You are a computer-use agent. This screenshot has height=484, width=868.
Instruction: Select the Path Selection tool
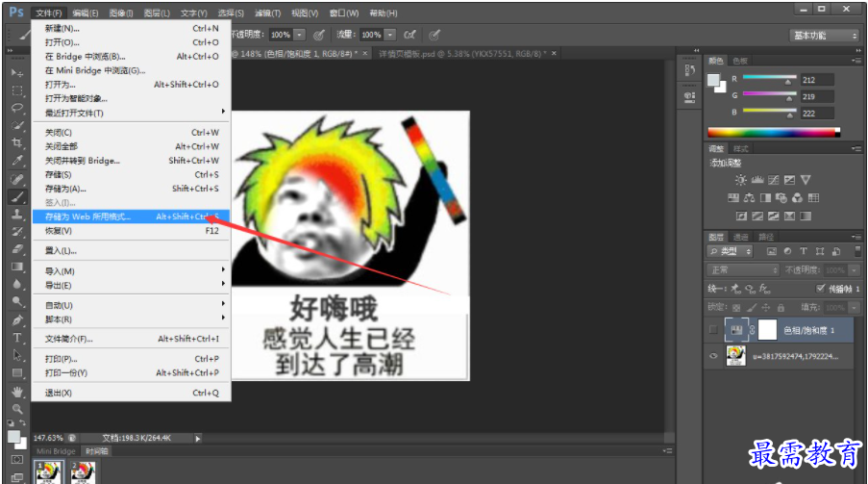point(17,355)
